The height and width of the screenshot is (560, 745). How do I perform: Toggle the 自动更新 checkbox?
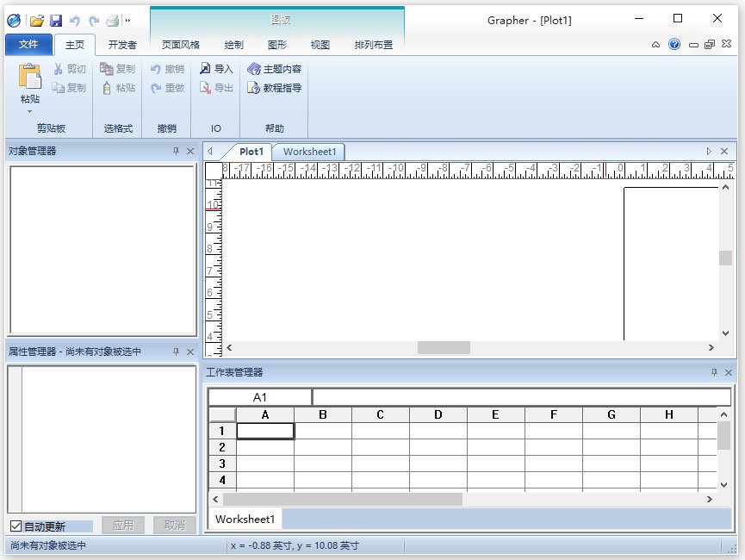point(16,526)
